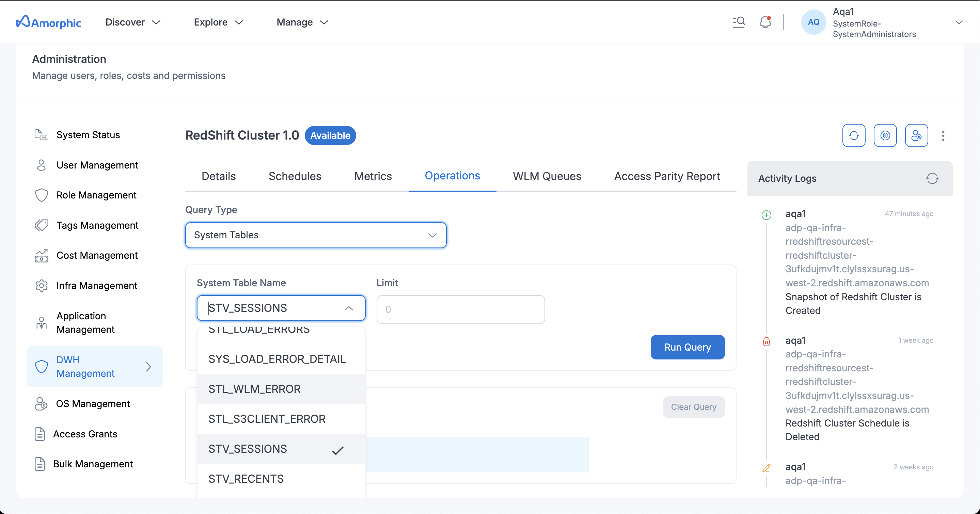Click the Limit input field
980x514 pixels.
pyautogui.click(x=460, y=309)
